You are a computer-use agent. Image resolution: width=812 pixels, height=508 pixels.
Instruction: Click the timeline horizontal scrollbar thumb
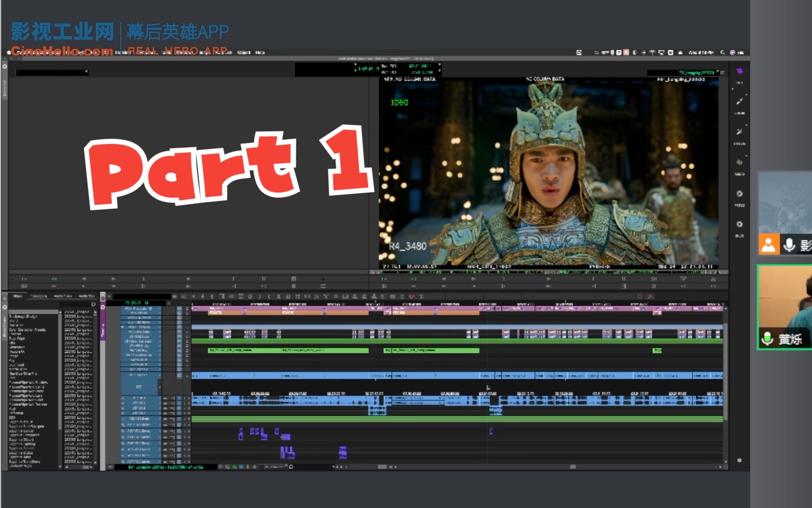coord(572,467)
